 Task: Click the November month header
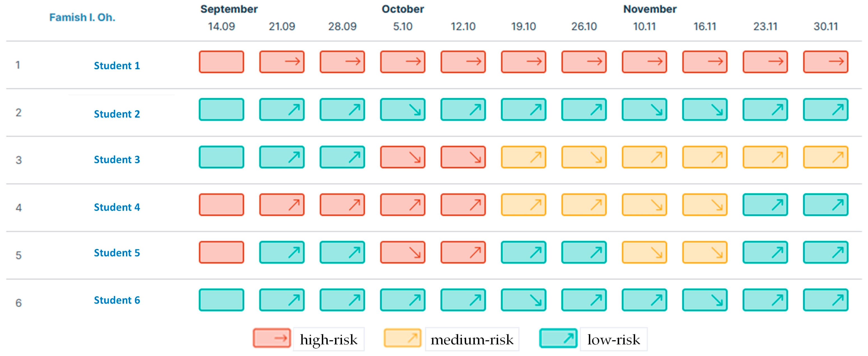[x=650, y=9]
